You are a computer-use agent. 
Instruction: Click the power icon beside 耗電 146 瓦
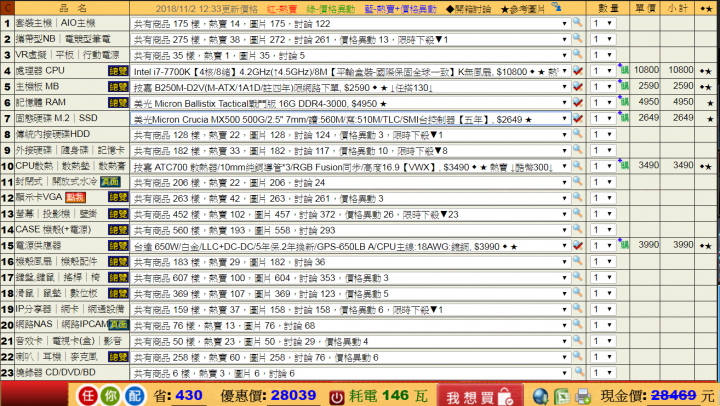click(337, 397)
